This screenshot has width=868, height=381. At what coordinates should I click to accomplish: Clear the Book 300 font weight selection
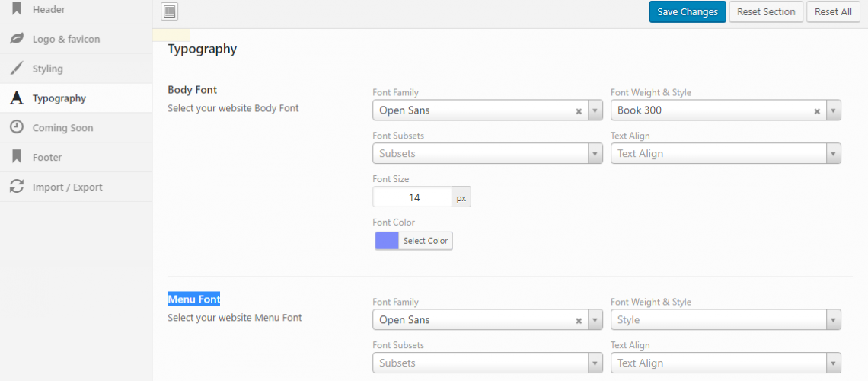(816, 110)
